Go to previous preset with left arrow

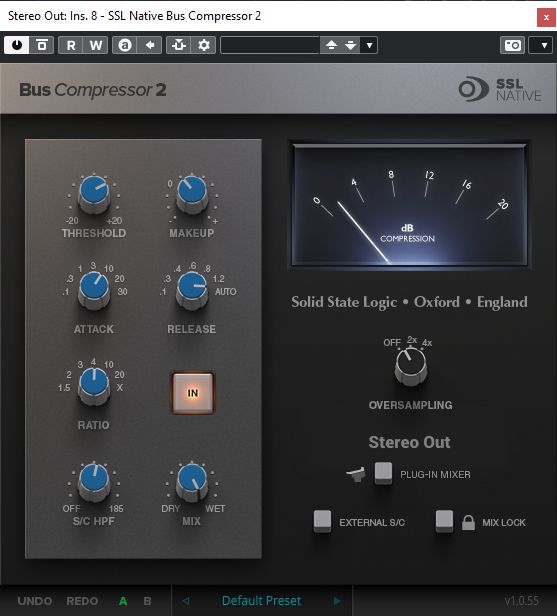pos(186,601)
